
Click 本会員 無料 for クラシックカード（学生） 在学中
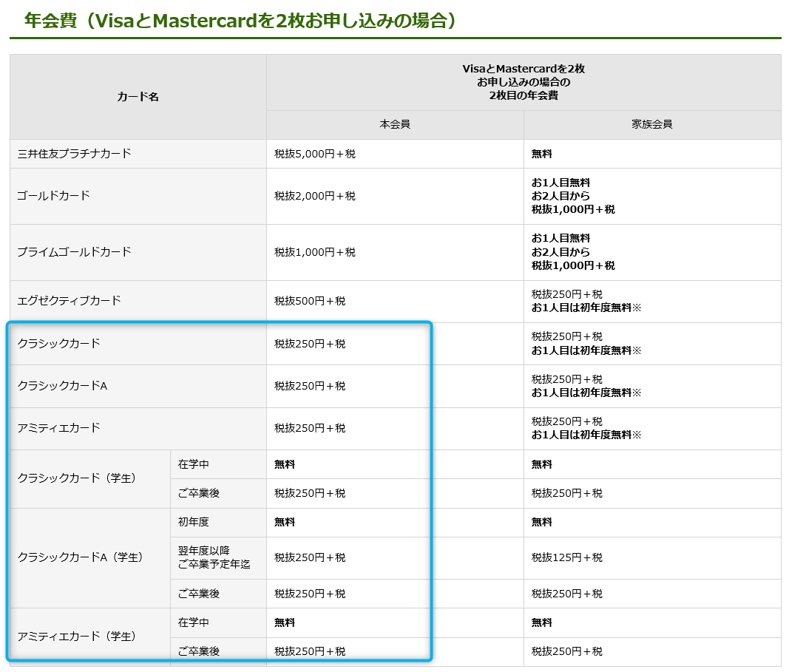coord(284,465)
